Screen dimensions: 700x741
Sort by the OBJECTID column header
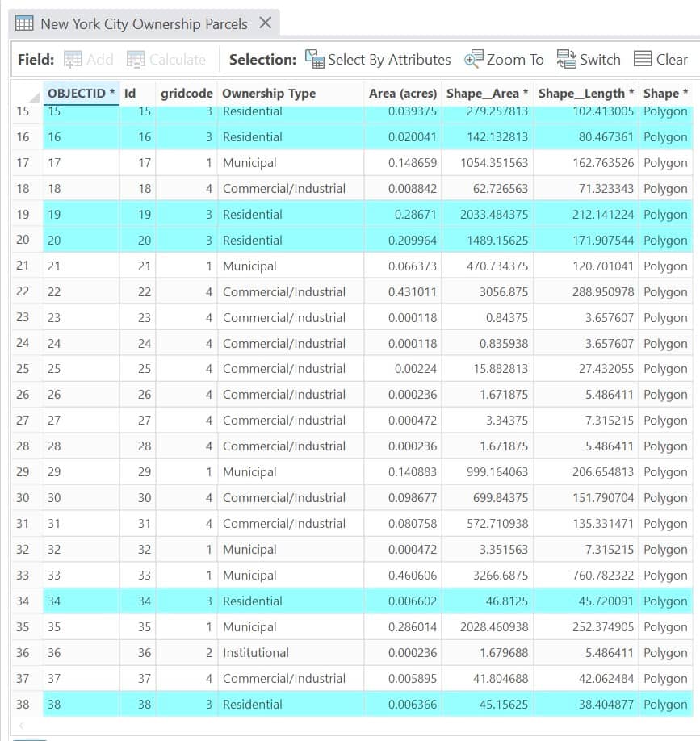(x=81, y=94)
